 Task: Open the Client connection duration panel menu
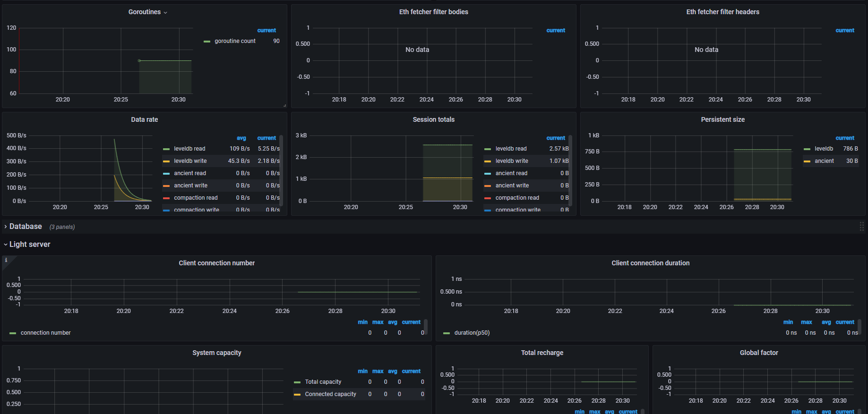pos(650,263)
